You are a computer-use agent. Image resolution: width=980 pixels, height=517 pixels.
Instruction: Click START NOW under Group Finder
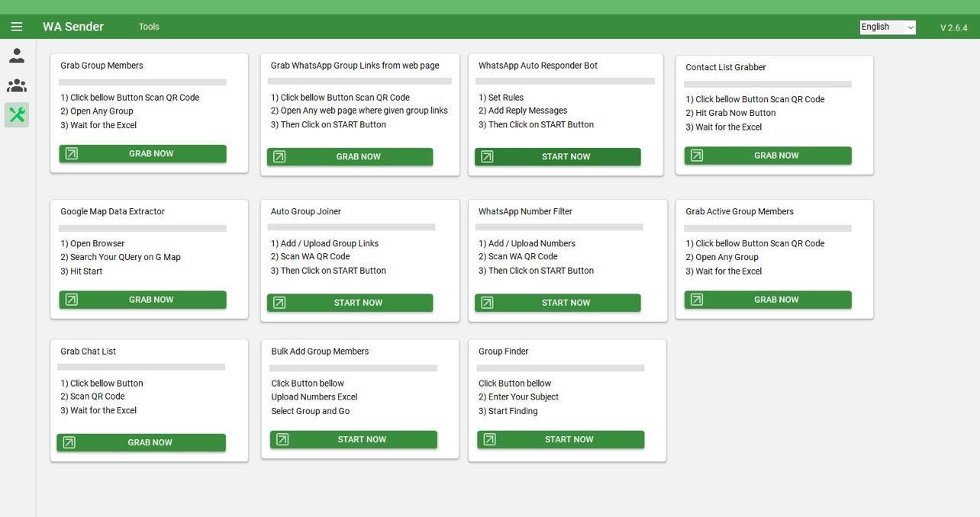pyautogui.click(x=561, y=439)
